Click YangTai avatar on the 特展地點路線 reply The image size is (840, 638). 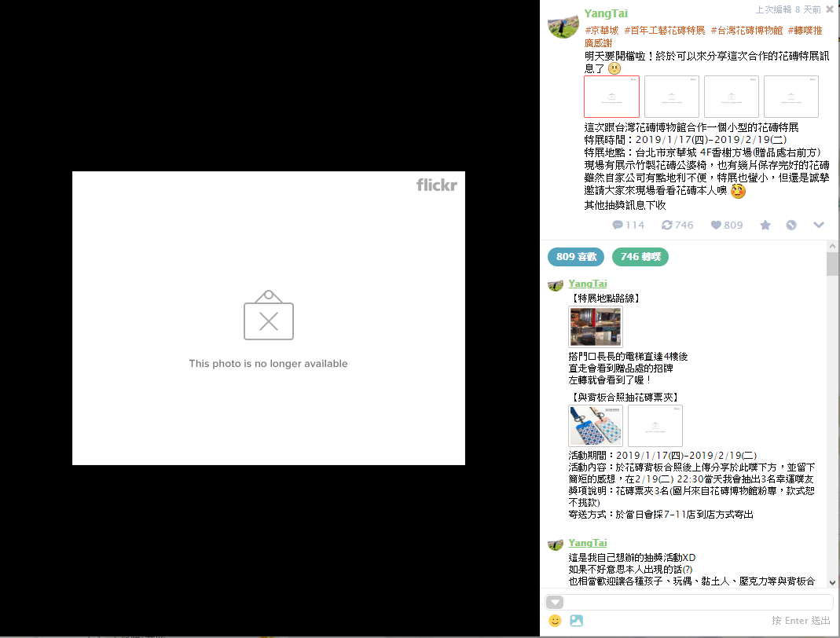point(556,285)
